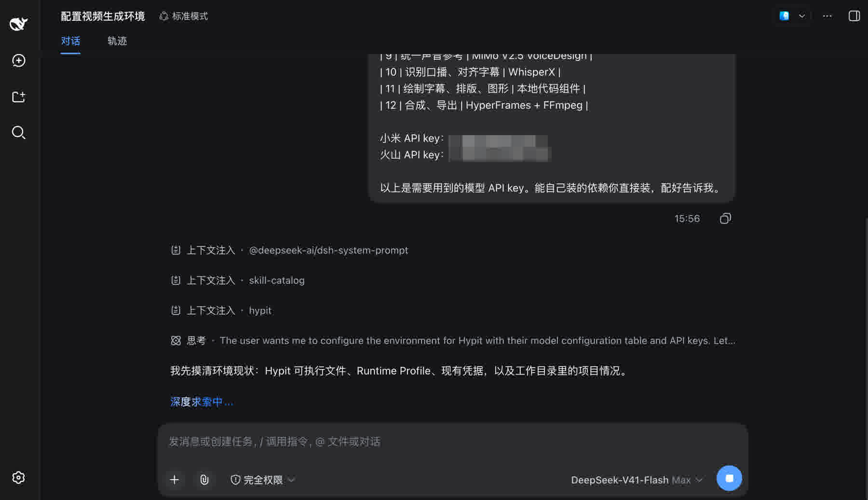Click context injection icon for hypit
Image resolution: width=868 pixels, height=500 pixels.
click(176, 310)
